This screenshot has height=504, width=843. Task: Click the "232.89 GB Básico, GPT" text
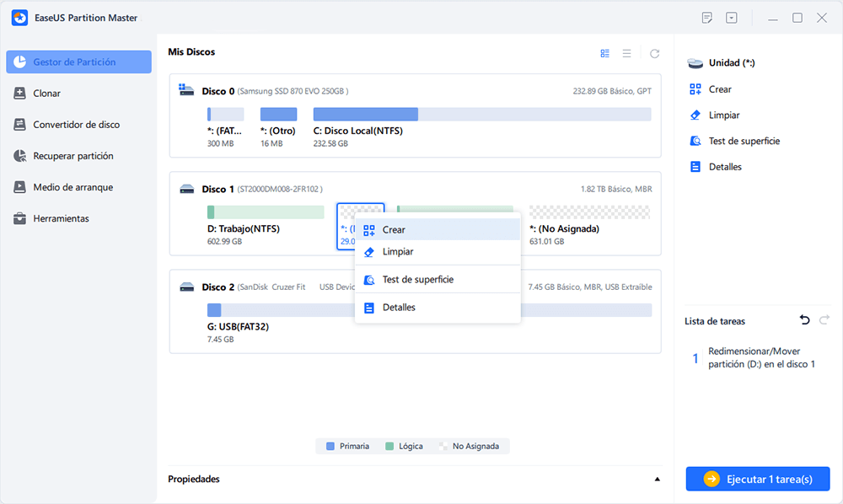[x=612, y=91]
